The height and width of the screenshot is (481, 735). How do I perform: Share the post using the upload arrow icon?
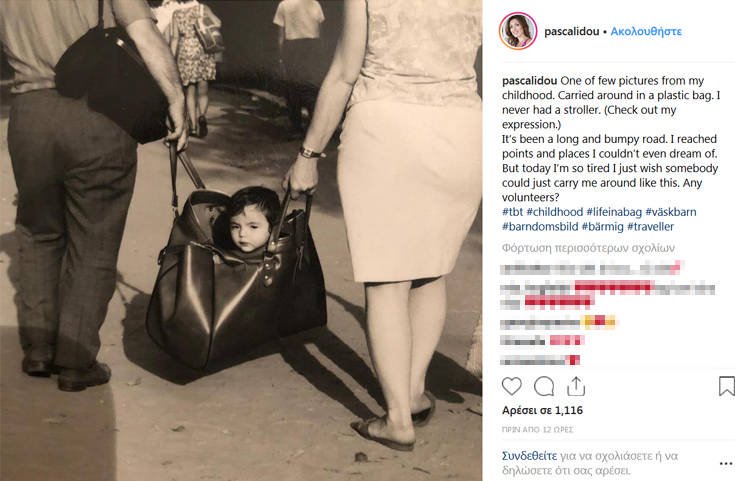coord(576,386)
